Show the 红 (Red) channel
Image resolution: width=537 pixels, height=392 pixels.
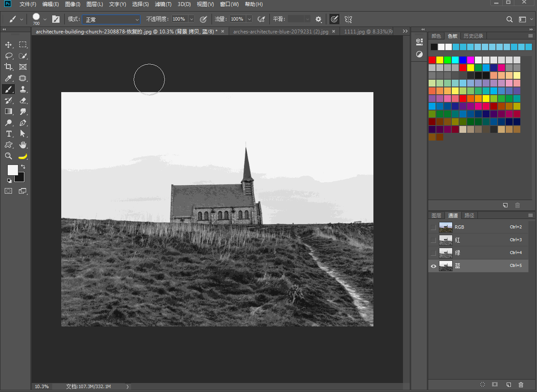[433, 240]
